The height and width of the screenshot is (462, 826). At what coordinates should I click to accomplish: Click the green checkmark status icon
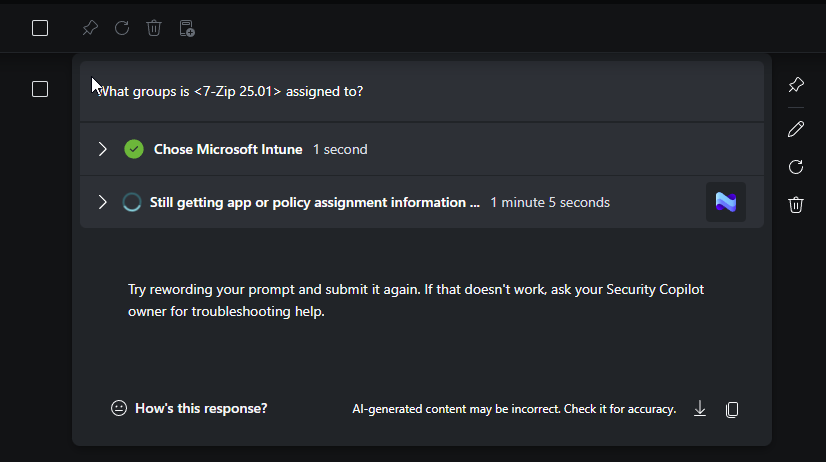coord(134,149)
